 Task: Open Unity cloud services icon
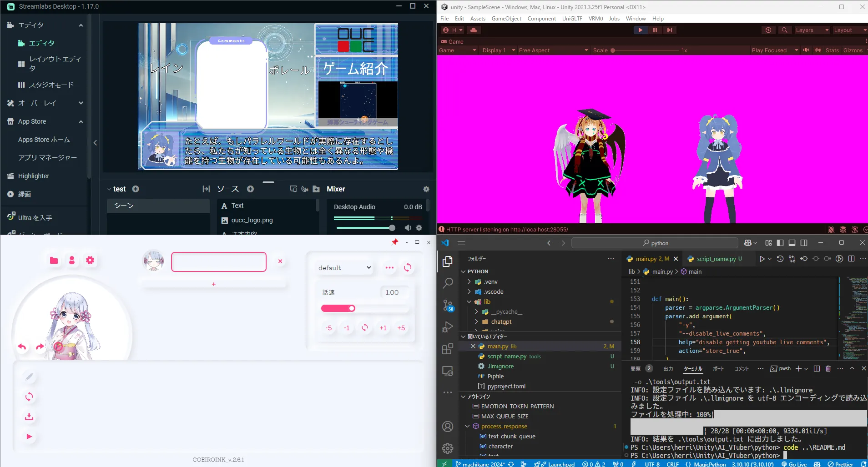(x=474, y=30)
